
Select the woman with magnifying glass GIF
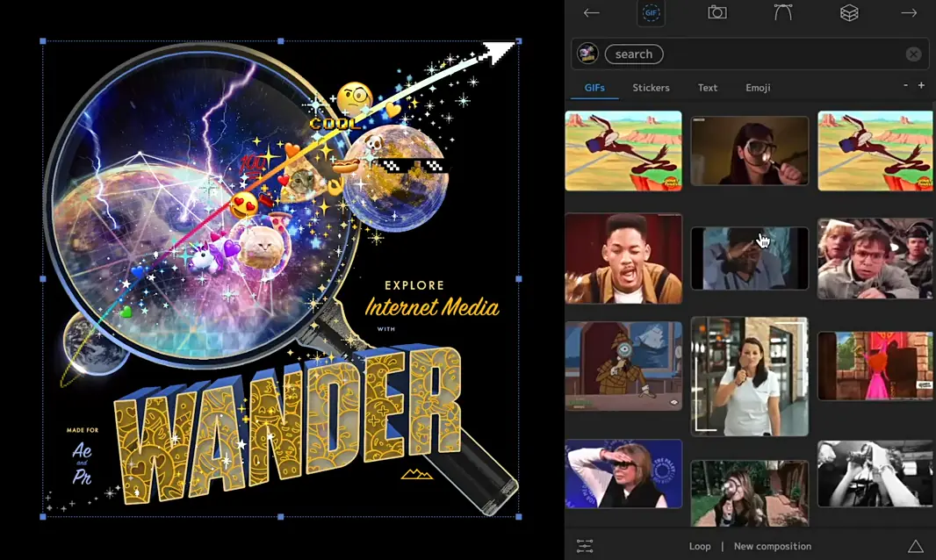tap(750, 150)
